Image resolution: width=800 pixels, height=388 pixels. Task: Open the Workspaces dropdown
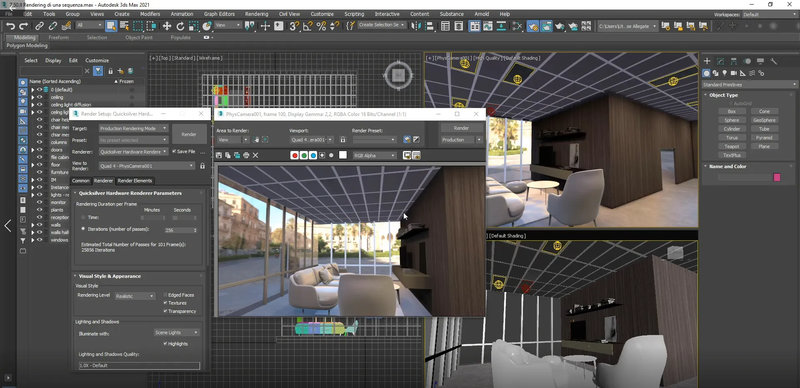click(x=769, y=15)
